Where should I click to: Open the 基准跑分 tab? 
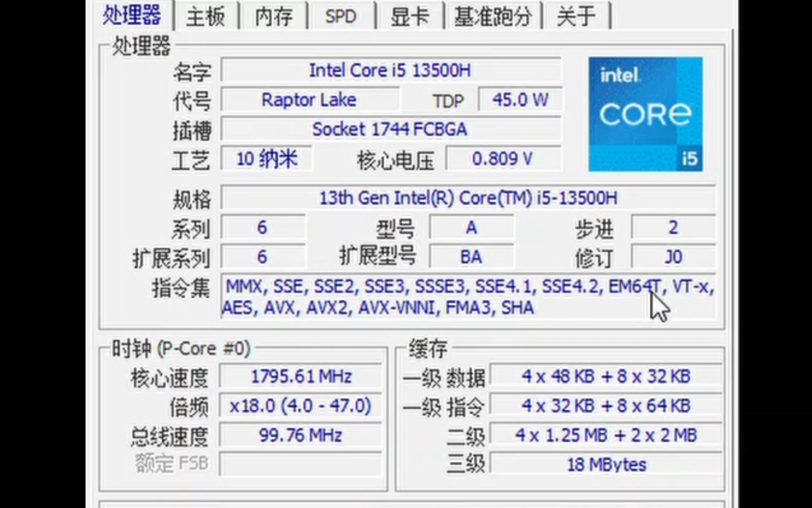tap(492, 17)
